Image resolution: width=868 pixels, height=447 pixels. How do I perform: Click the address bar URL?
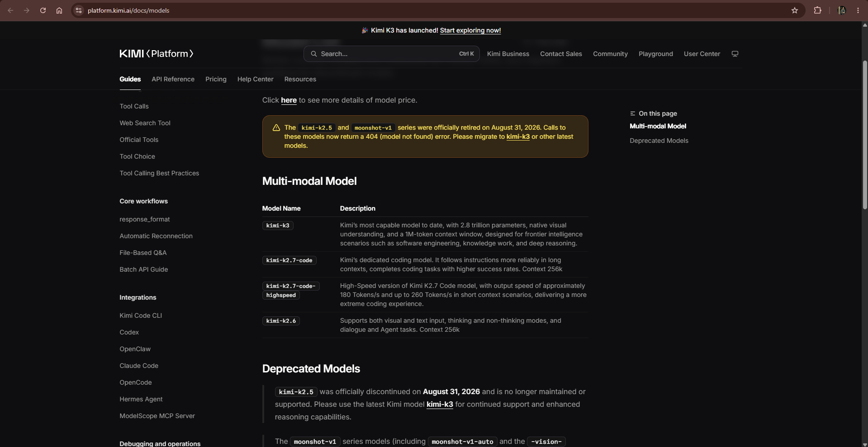pos(128,10)
